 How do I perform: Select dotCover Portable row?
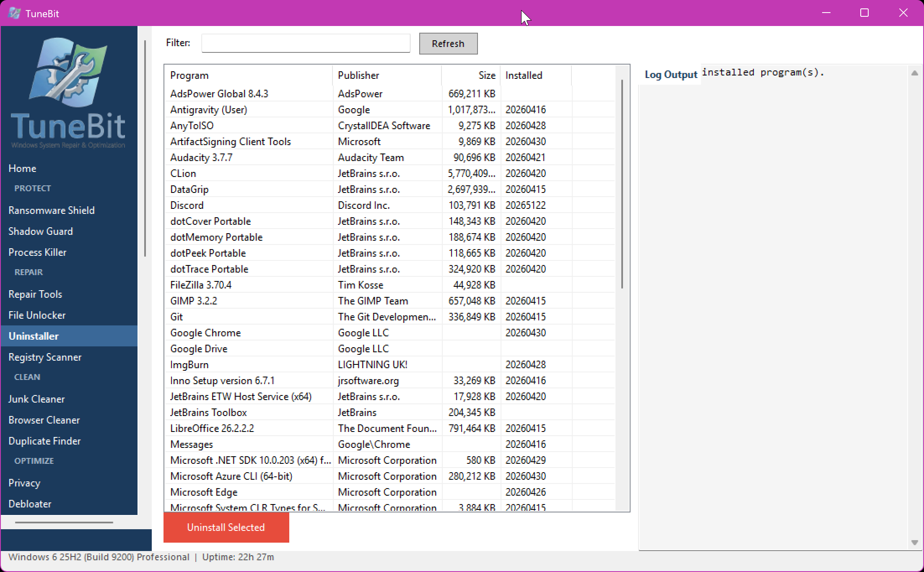(x=390, y=221)
